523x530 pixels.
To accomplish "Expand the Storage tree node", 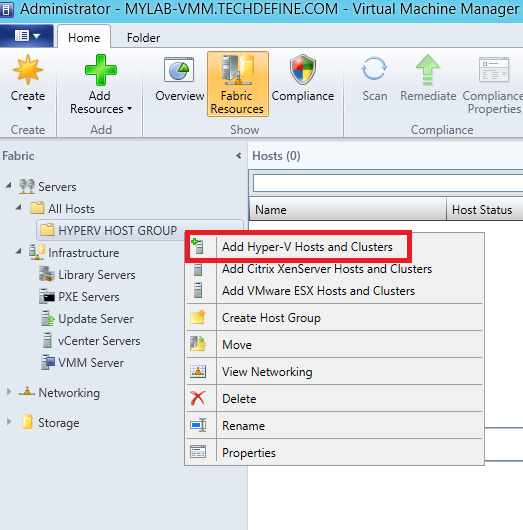I will [x=9, y=422].
